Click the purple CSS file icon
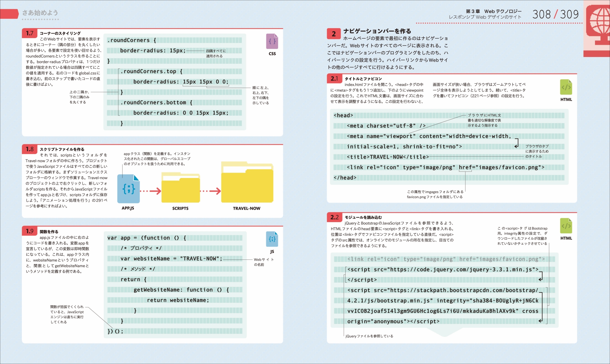Viewport: 610px width, 364px height. pos(272,41)
